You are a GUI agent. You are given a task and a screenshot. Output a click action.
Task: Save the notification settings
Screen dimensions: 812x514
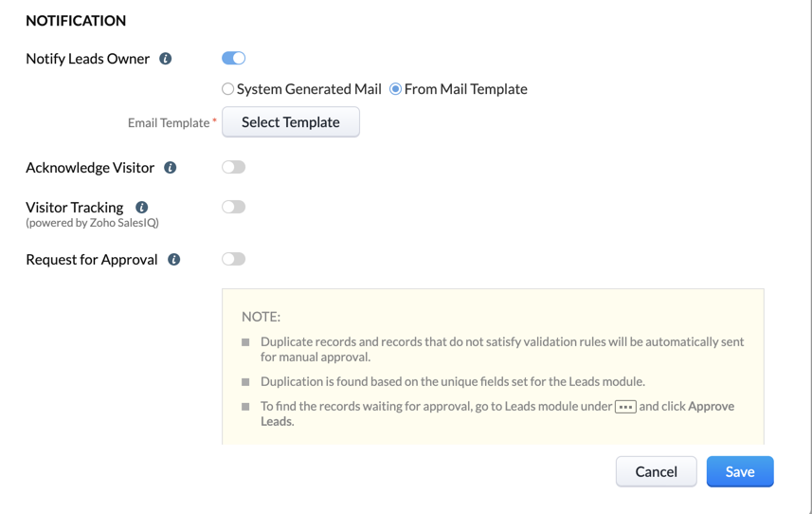[x=739, y=471]
